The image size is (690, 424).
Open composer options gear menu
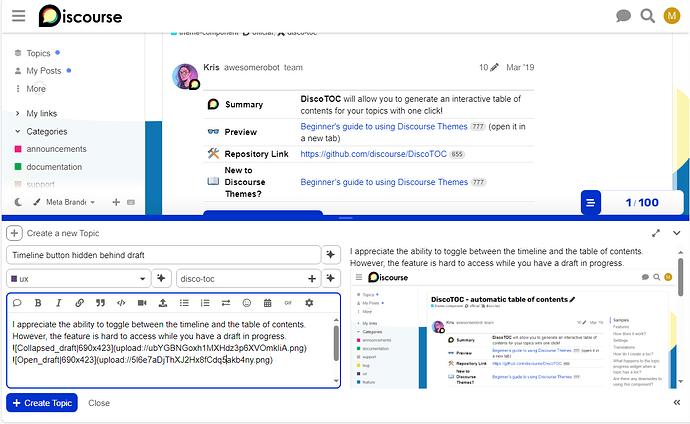click(x=309, y=303)
